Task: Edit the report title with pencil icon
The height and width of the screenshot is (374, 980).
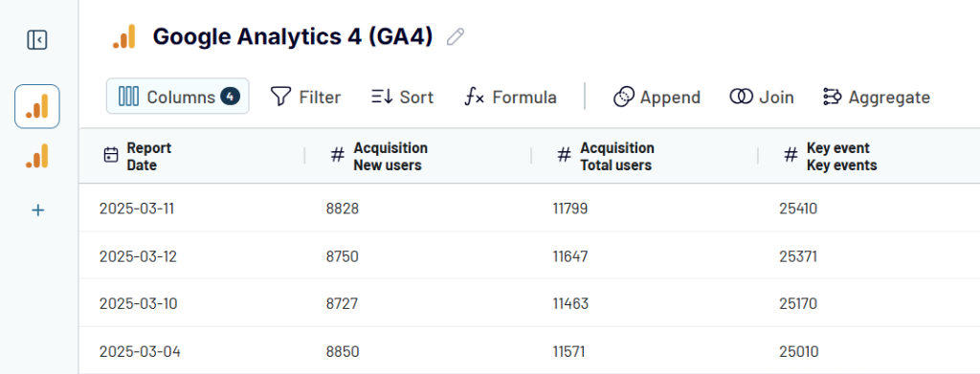Action: pos(456,37)
